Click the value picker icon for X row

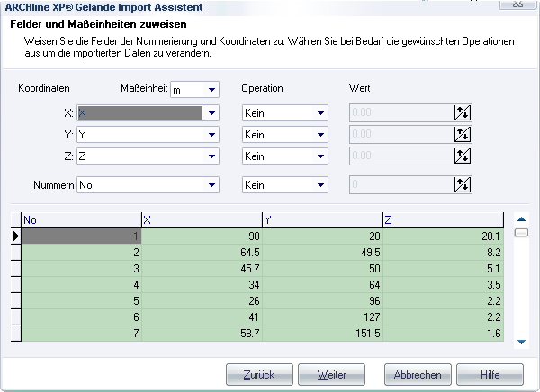pos(463,113)
